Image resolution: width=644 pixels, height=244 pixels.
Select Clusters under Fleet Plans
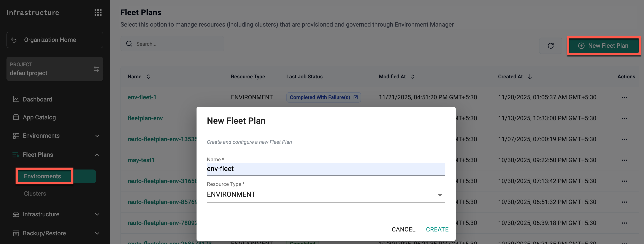pos(35,193)
